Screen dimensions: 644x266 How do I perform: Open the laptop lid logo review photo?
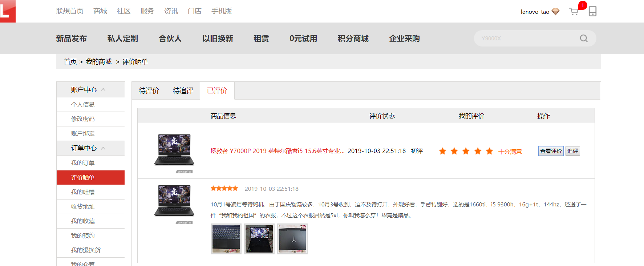click(292, 239)
